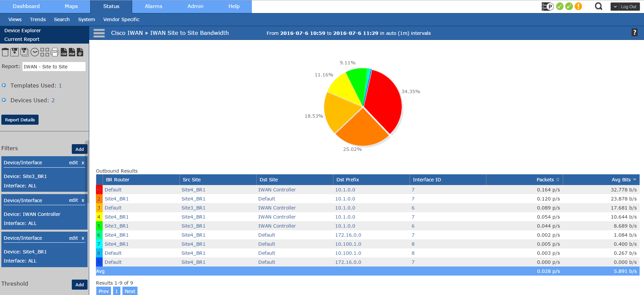Open the dropdown arrow beside Log Out
Screen dimensions: 644x295
[615, 7]
